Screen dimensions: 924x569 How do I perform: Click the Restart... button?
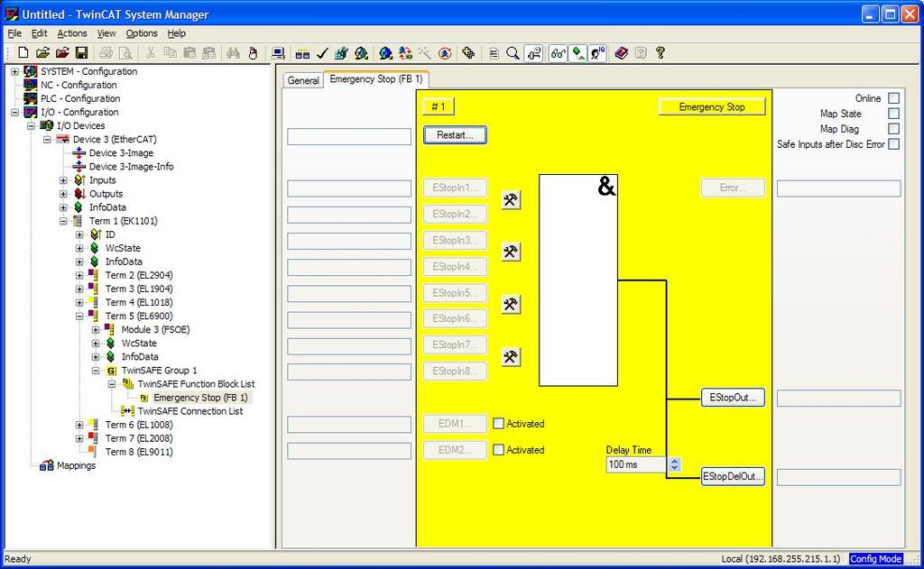[x=455, y=135]
